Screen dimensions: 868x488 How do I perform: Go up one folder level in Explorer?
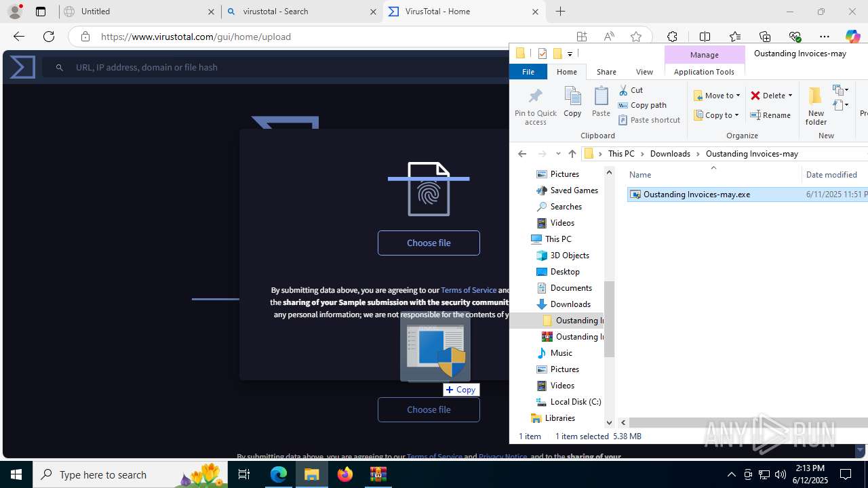[572, 154]
